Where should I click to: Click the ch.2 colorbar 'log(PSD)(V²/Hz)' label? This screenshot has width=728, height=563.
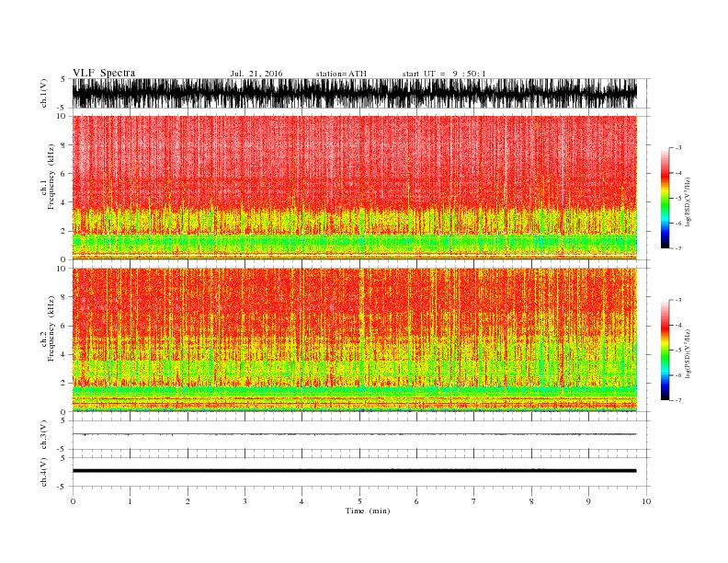click(x=688, y=353)
